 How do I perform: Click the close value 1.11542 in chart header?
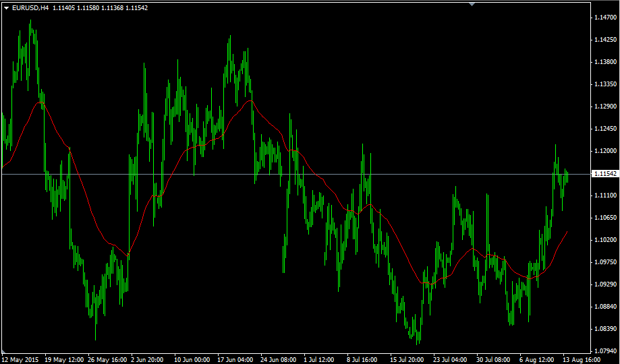pos(137,8)
